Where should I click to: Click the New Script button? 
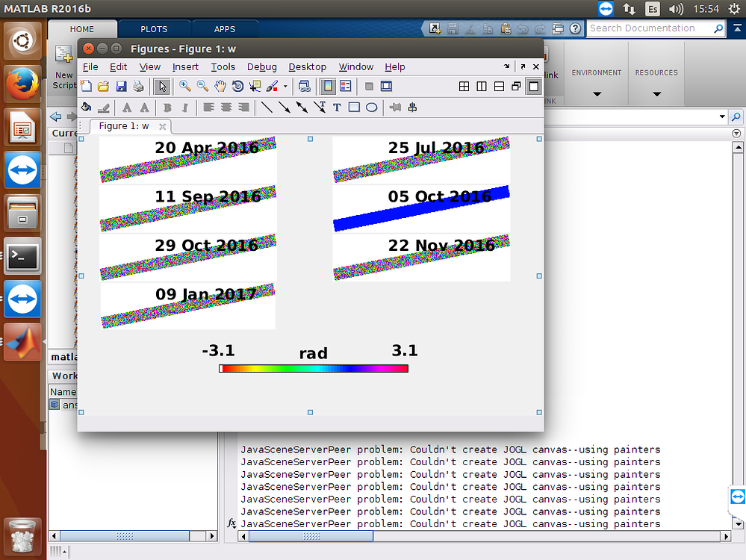coord(64,67)
